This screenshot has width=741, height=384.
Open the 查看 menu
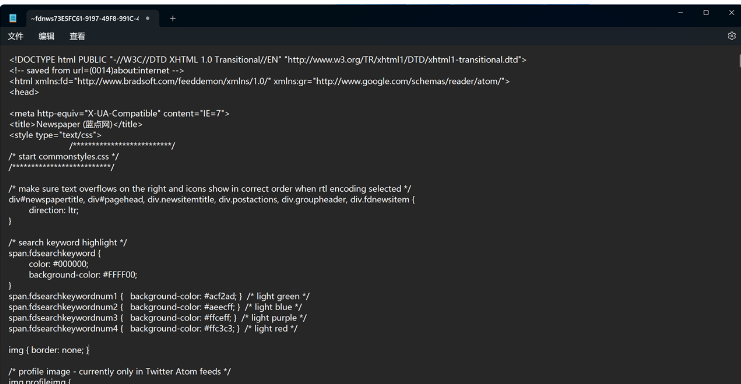click(x=77, y=36)
